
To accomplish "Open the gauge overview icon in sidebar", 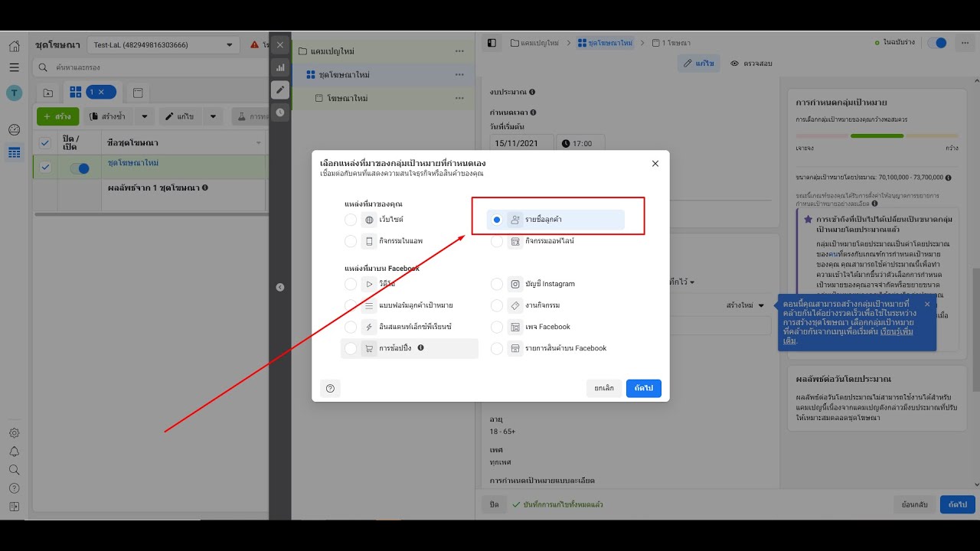I will pos(14,130).
